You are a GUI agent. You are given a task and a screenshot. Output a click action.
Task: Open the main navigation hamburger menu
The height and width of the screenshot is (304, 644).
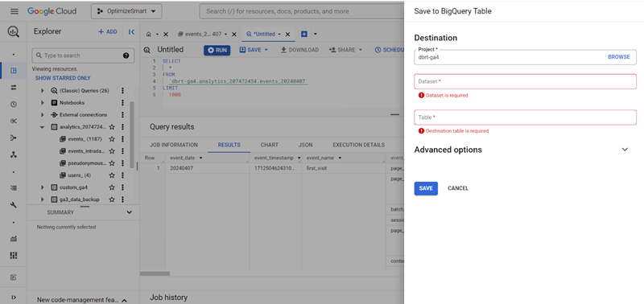coord(14,11)
